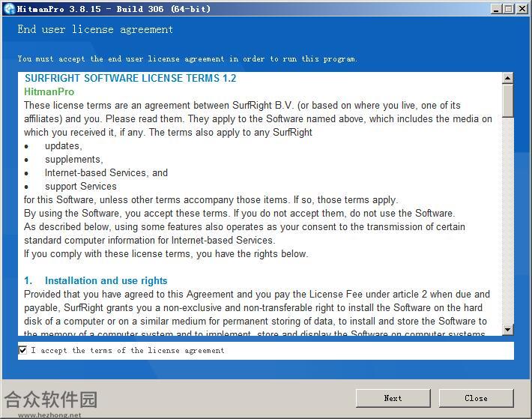Image resolution: width=532 pixels, height=419 pixels.
Task: Click the 'support Services' bullet item
Action: tap(81, 186)
